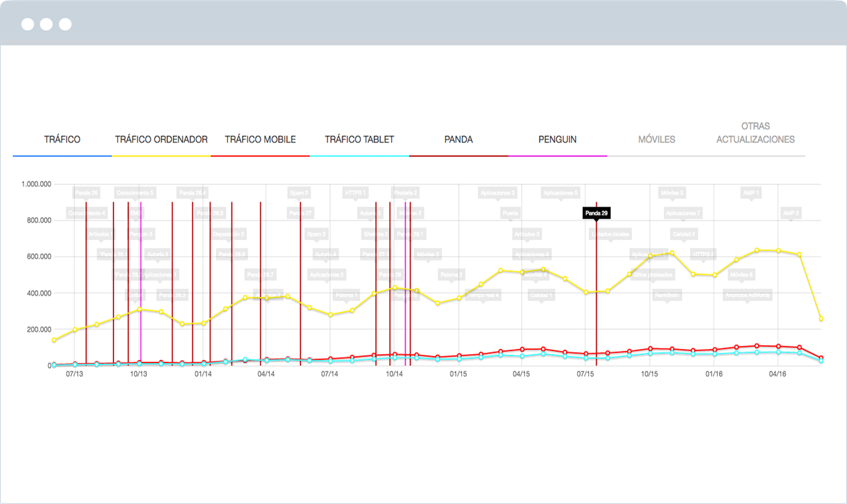Select the PANDA updates tab
Image resolution: width=847 pixels, height=504 pixels.
[x=459, y=139]
